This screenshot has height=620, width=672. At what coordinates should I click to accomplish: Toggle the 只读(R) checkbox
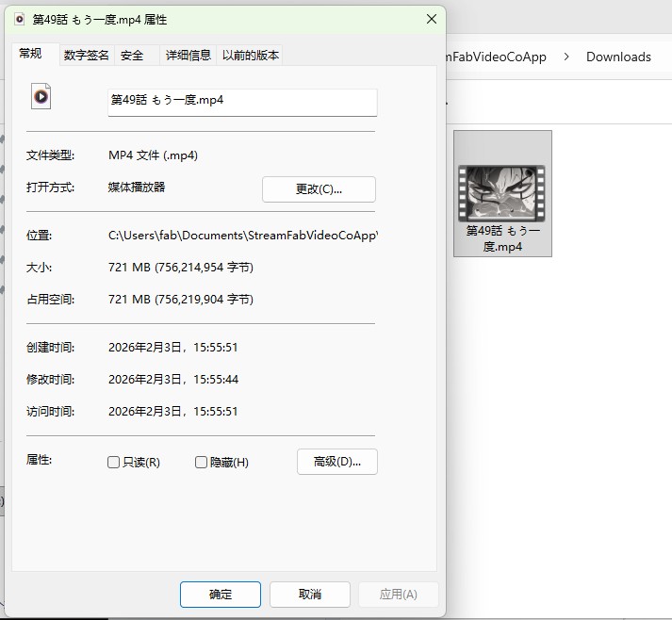pyautogui.click(x=113, y=462)
